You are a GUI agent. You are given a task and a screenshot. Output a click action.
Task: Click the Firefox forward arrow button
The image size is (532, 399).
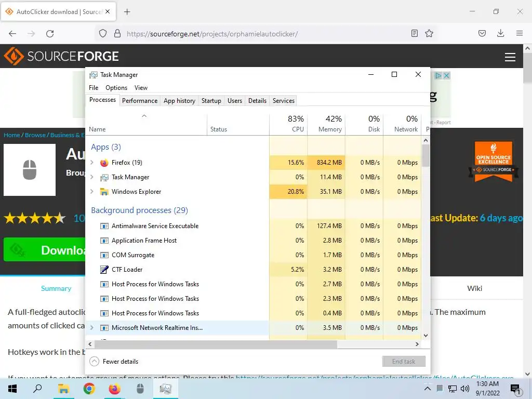(x=31, y=34)
